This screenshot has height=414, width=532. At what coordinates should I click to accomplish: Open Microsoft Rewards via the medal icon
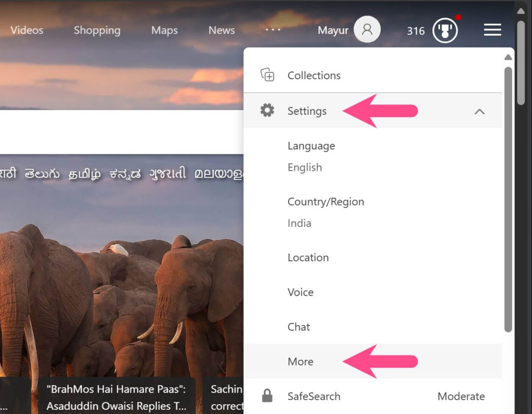(x=445, y=29)
